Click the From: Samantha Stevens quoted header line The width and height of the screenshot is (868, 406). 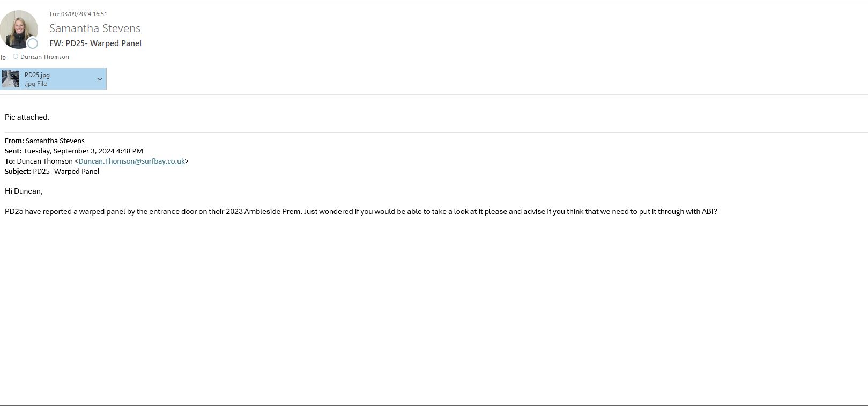[x=44, y=141]
